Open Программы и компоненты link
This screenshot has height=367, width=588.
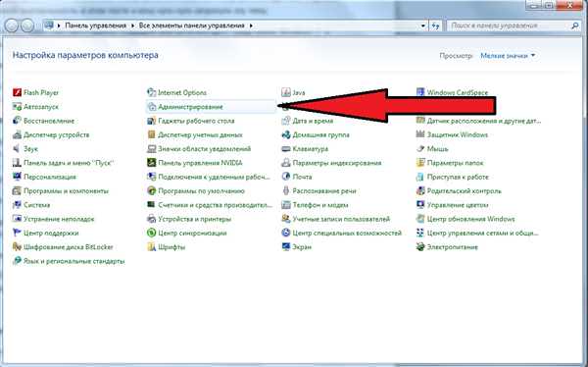(66, 190)
